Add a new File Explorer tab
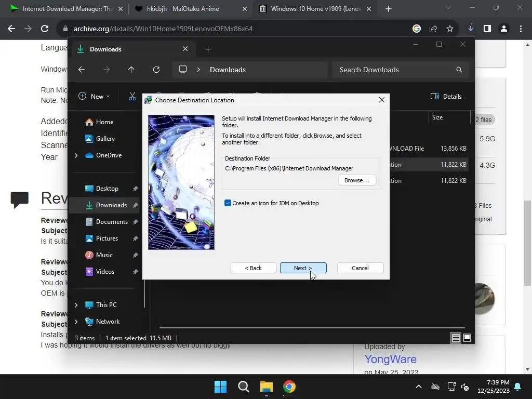The image size is (532, 399). (208, 49)
